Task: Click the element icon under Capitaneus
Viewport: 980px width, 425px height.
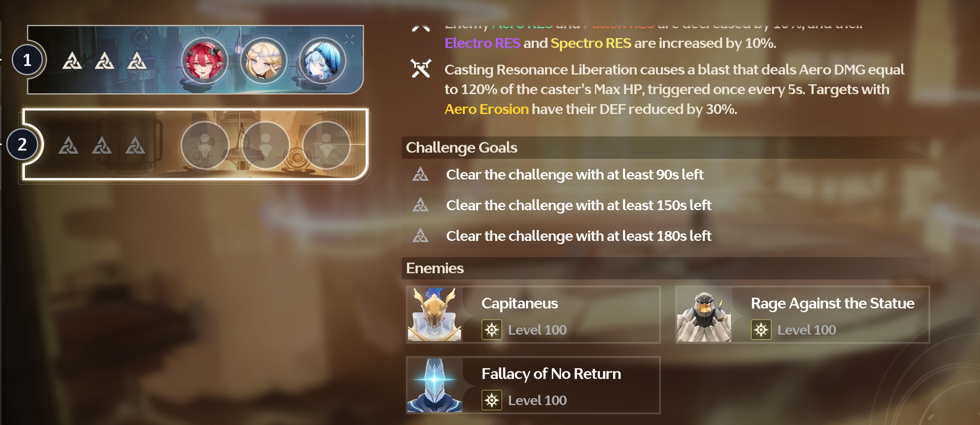Action: pyautogui.click(x=492, y=330)
